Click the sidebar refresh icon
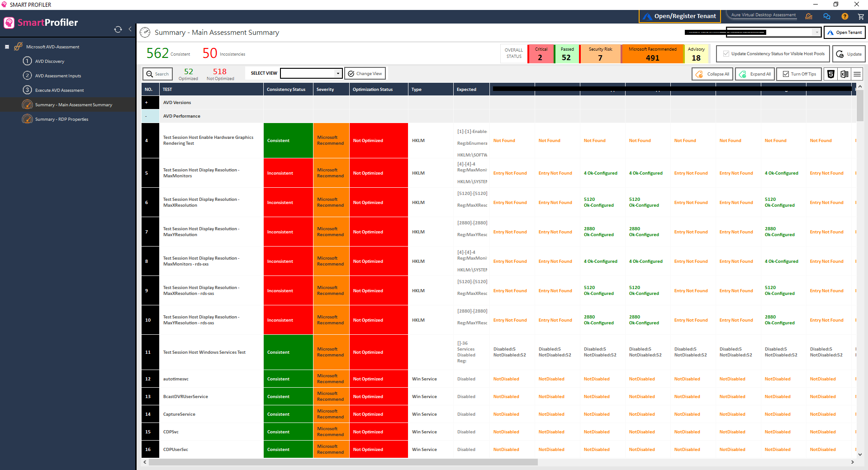This screenshot has height=470, width=868. coord(118,29)
